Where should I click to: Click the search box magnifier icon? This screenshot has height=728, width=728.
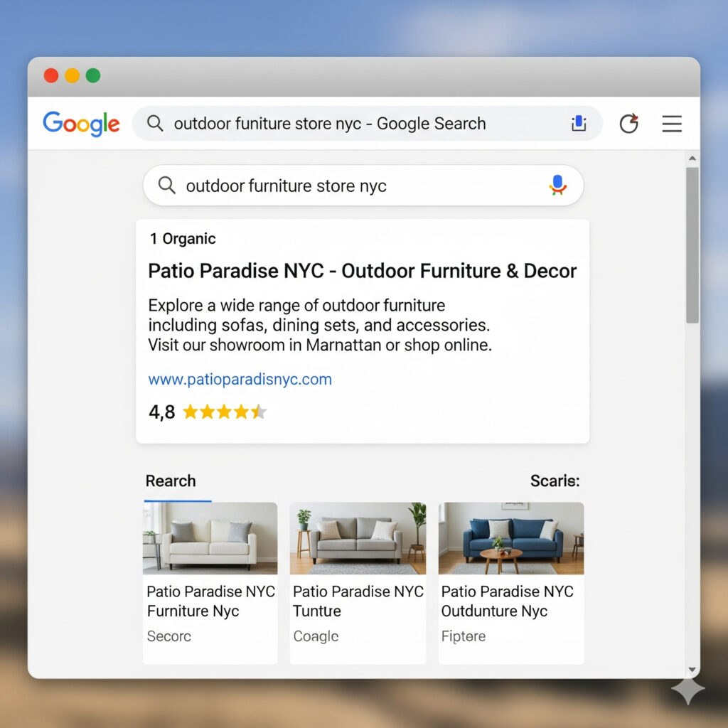coord(166,186)
